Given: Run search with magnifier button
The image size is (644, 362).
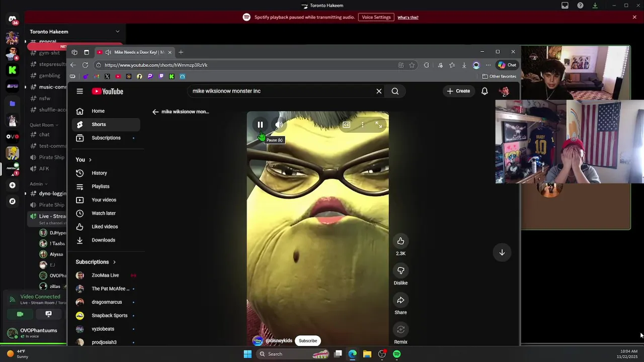Looking at the screenshot, I should point(395,91).
